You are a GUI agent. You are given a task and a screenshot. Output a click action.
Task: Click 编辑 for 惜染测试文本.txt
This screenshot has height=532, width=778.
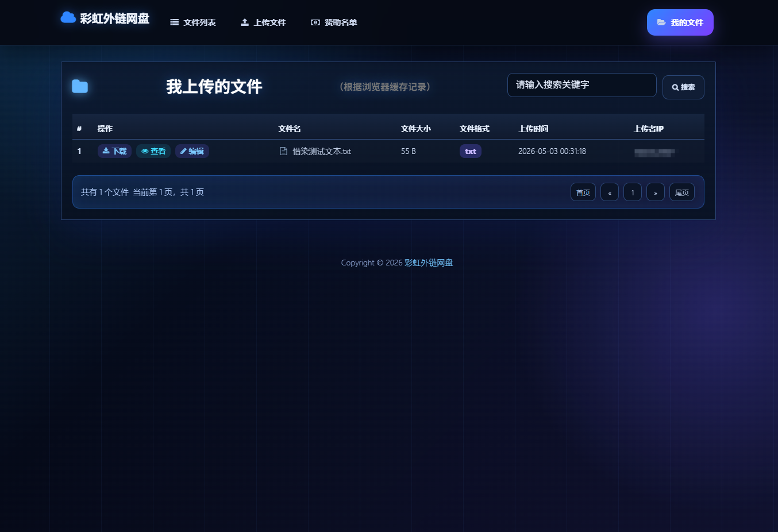click(x=192, y=151)
